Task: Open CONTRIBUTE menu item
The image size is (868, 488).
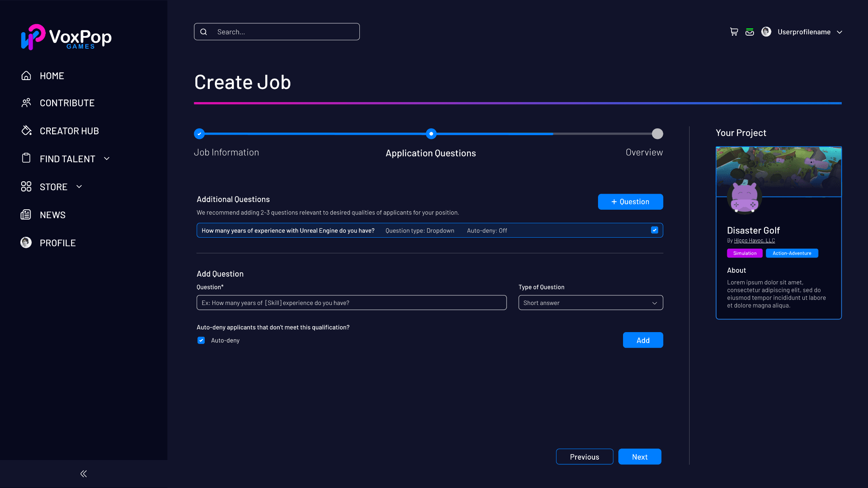Action: click(x=67, y=103)
